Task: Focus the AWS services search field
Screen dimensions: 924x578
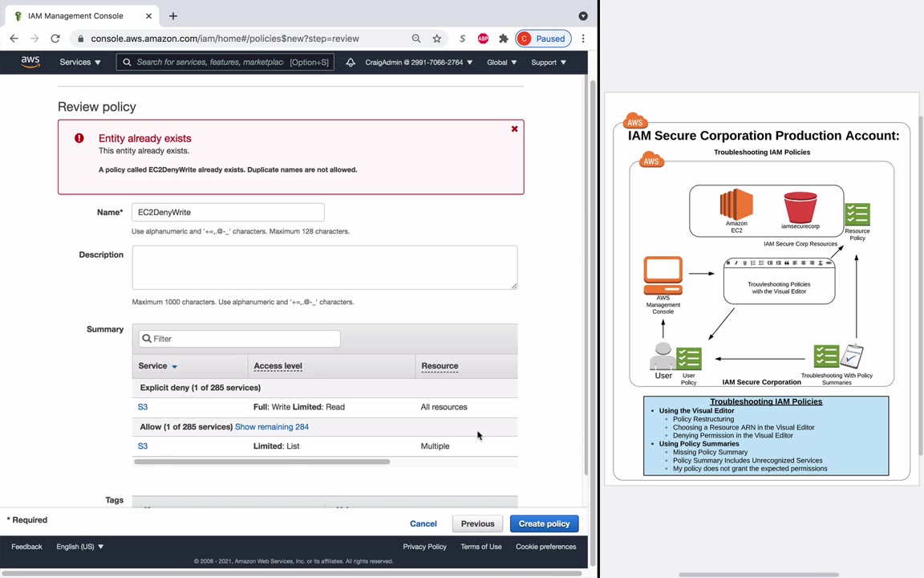Action: coord(225,62)
